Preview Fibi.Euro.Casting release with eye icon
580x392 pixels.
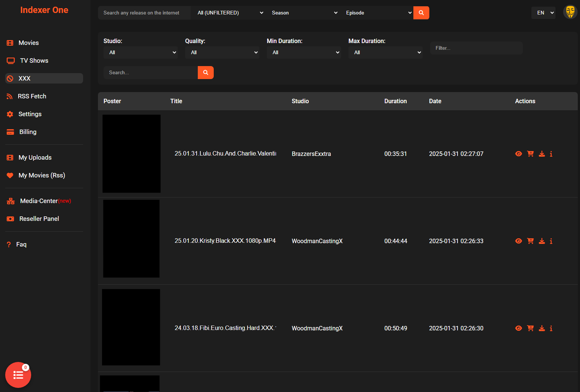519,328
